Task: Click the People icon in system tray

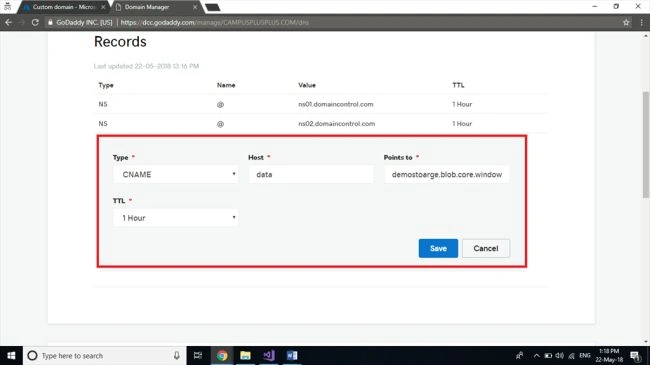Action: pyautogui.click(x=519, y=355)
